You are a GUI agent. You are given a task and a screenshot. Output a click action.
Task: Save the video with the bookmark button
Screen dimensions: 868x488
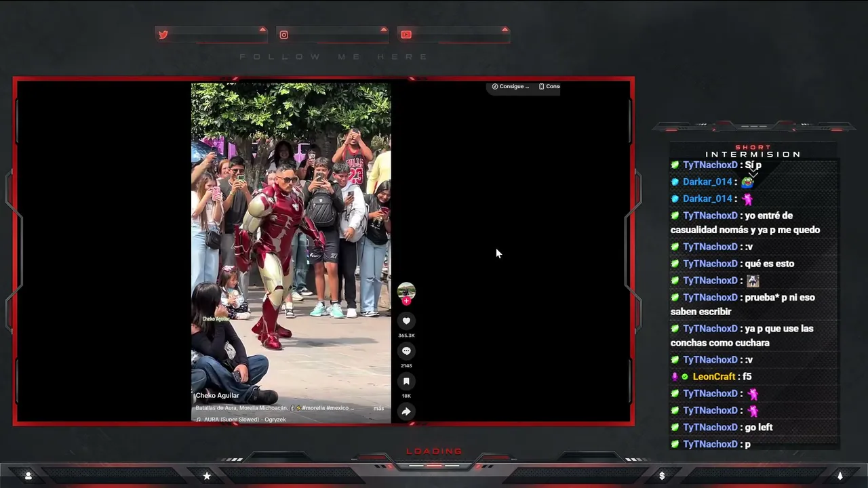coord(406,381)
